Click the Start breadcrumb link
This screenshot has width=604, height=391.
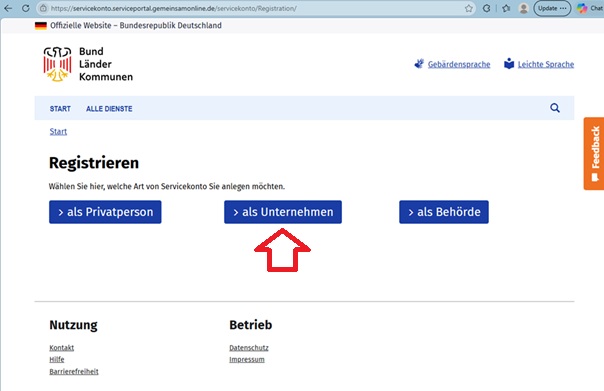[x=58, y=131]
